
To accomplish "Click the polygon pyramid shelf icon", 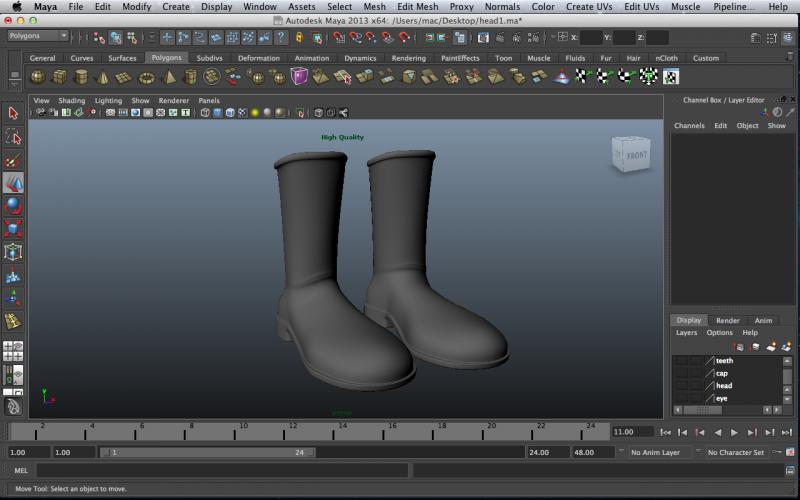I will 168,77.
